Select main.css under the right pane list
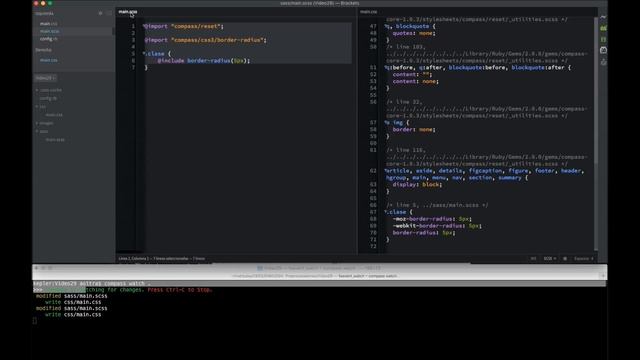Image resolution: width=640 pixels, height=360 pixels. [x=49, y=60]
